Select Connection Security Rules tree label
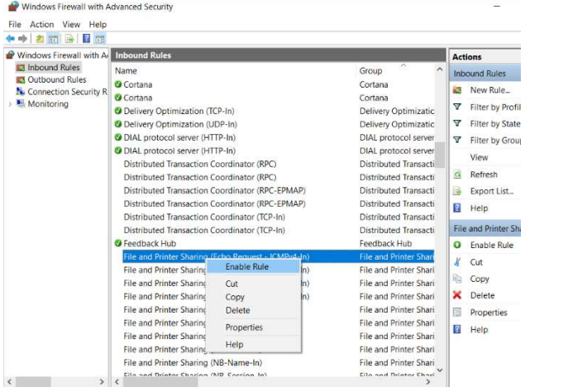568x392 pixels. coord(67,92)
